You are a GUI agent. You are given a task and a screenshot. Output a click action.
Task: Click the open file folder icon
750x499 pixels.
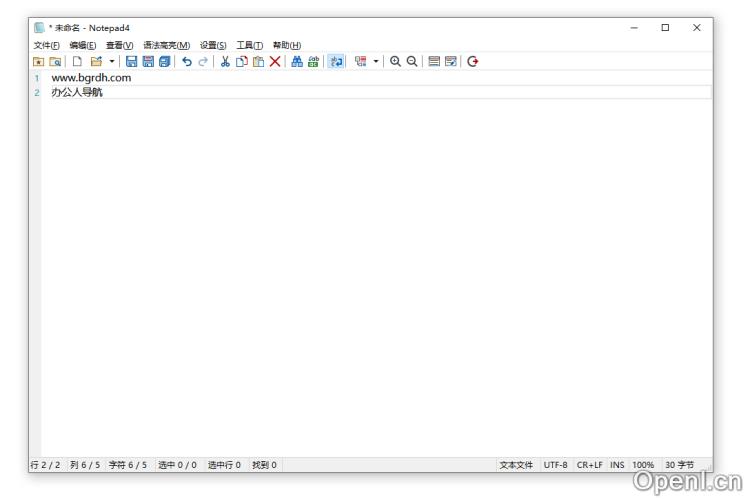click(97, 62)
